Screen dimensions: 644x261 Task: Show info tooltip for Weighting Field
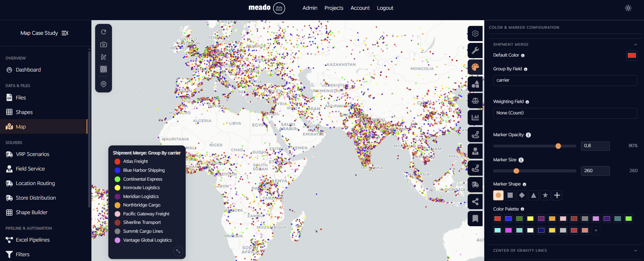527,102
